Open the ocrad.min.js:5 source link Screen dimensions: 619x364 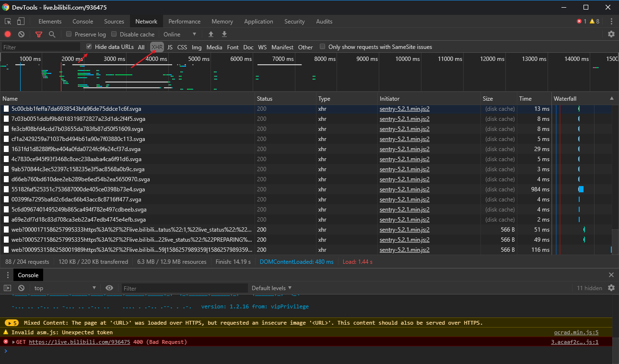576,332
